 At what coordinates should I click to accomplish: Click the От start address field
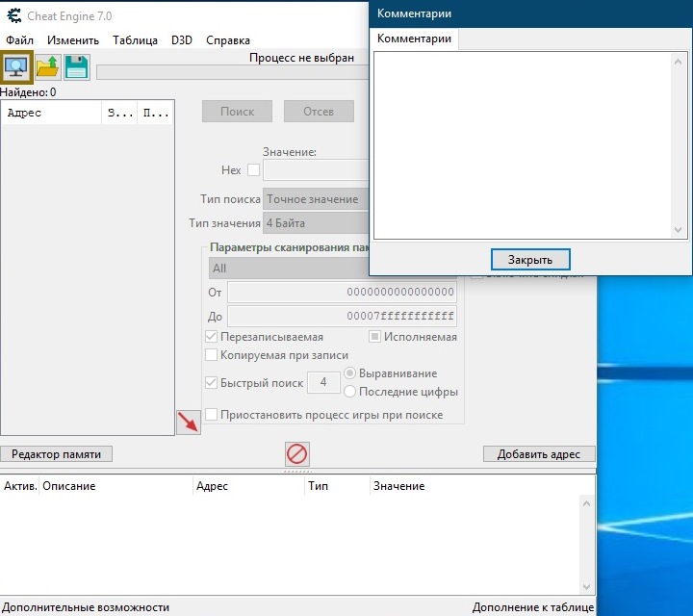coord(342,292)
